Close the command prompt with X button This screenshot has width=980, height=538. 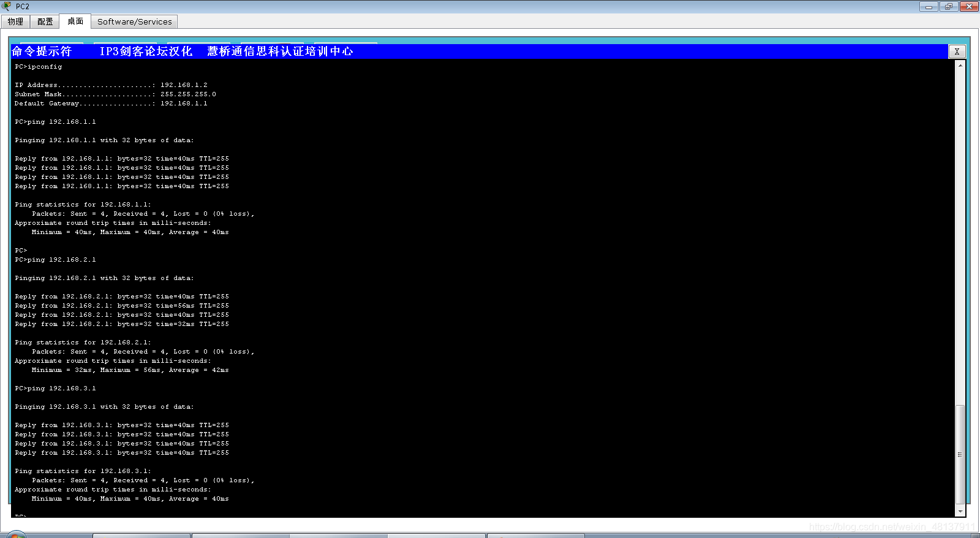tap(957, 51)
